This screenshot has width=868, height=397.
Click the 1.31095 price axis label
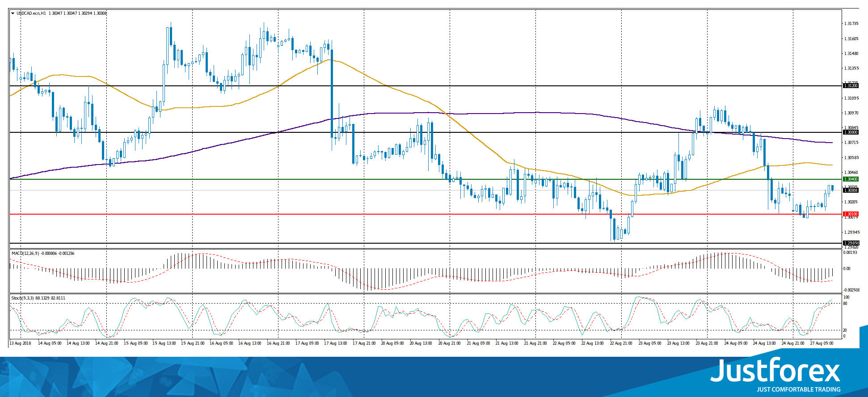[x=851, y=98]
